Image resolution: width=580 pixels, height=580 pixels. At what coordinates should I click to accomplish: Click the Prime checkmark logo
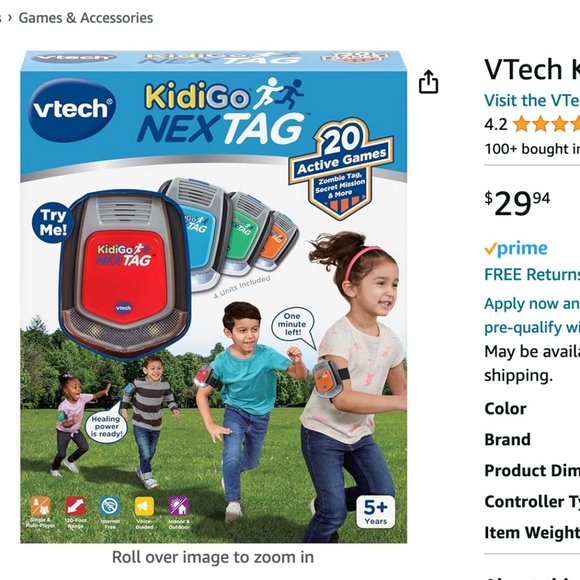[516, 248]
